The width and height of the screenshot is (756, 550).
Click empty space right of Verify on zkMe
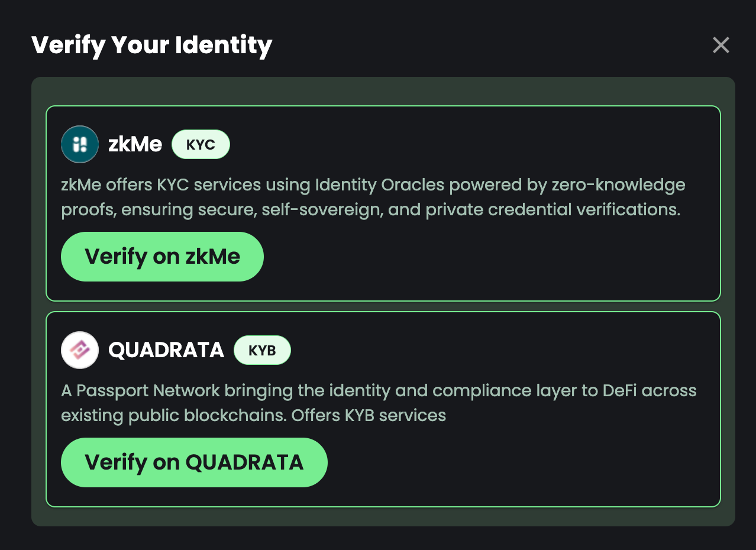pos(491,257)
